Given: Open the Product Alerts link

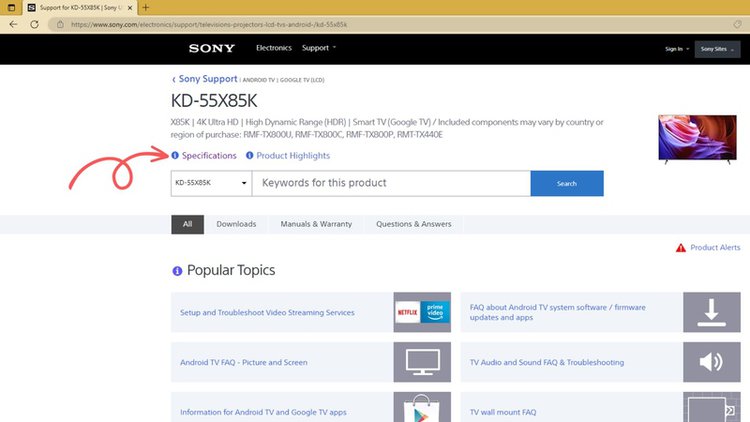Looking at the screenshot, I should coord(715,247).
